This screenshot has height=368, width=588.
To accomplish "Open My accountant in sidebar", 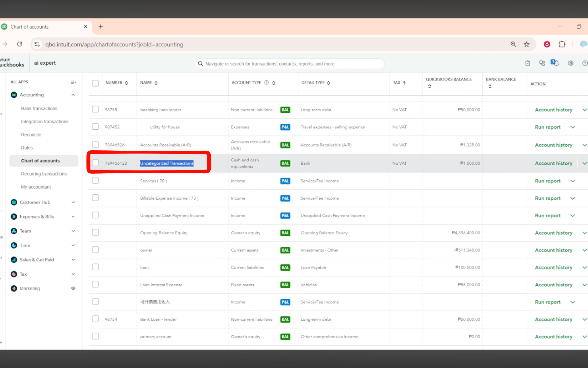I will coord(36,187).
